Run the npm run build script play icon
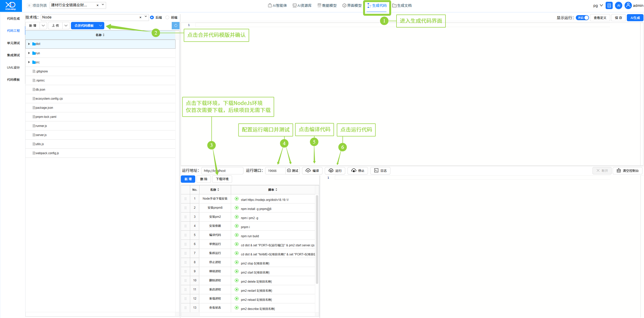The image size is (644, 318). point(237,235)
